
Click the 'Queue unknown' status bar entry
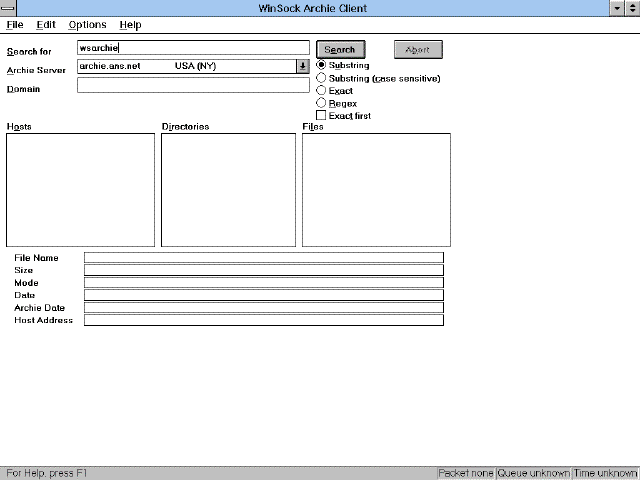click(533, 473)
